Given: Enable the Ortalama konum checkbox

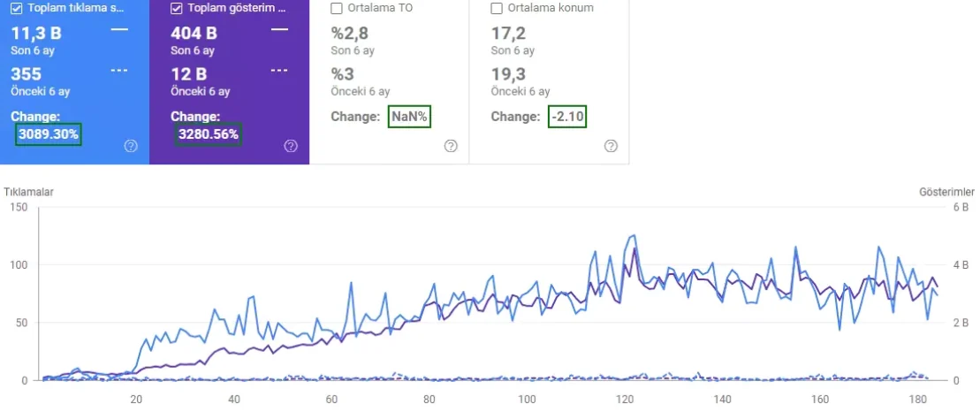Looking at the screenshot, I should pyautogui.click(x=497, y=9).
